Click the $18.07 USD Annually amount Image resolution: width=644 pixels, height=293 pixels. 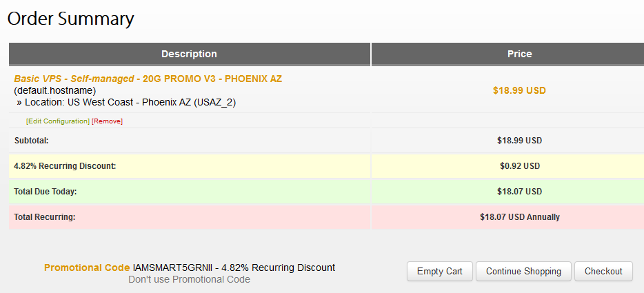coord(519,217)
